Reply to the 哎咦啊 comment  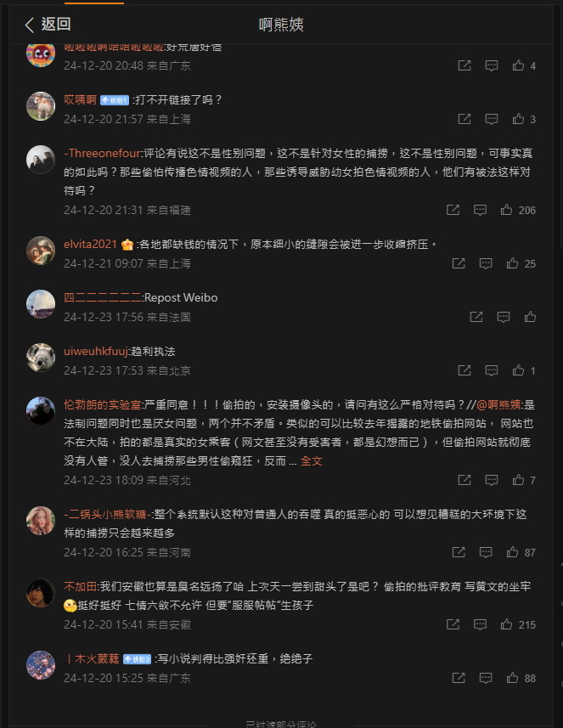click(x=492, y=119)
